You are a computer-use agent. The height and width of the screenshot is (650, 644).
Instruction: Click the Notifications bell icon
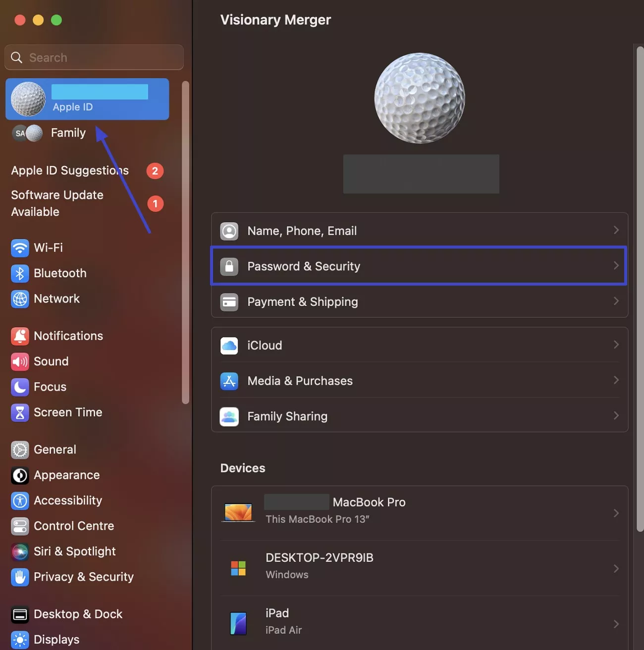(x=20, y=336)
